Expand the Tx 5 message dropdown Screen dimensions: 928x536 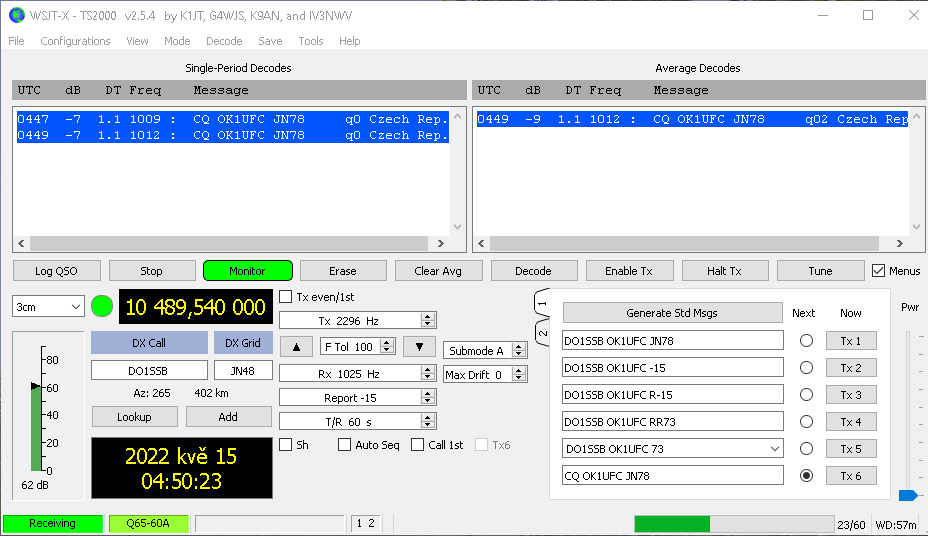click(x=775, y=449)
